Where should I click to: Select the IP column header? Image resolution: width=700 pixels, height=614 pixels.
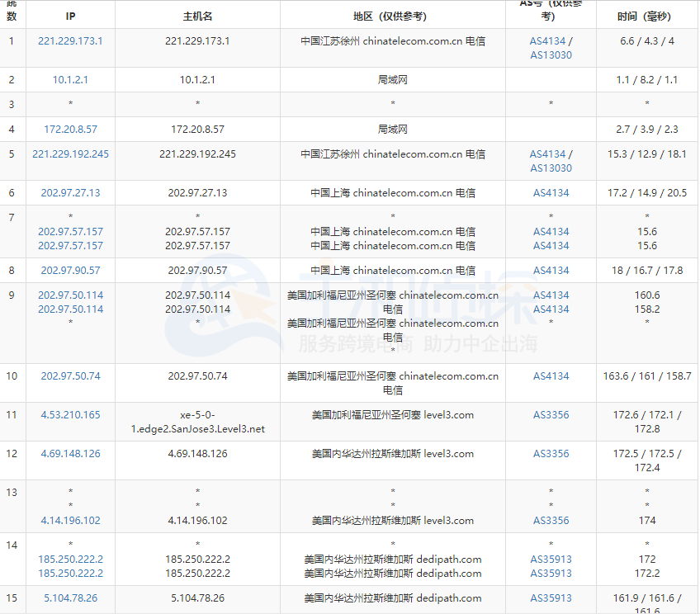(70, 15)
